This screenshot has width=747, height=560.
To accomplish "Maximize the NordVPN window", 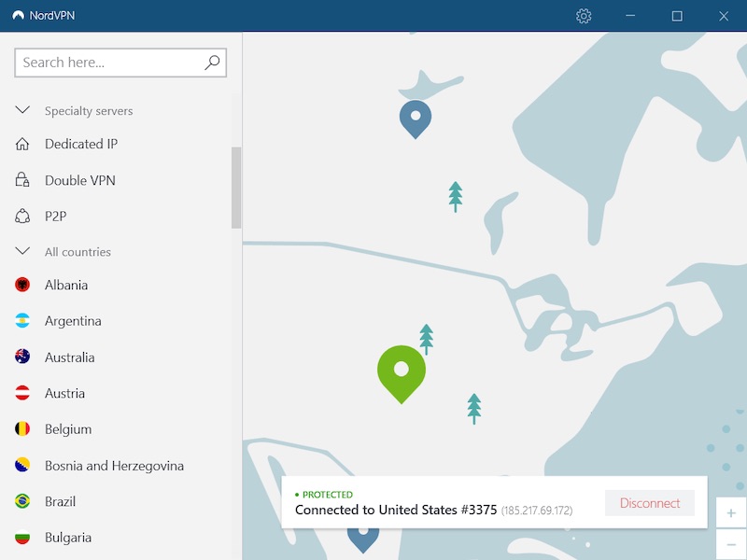I will coord(677,16).
